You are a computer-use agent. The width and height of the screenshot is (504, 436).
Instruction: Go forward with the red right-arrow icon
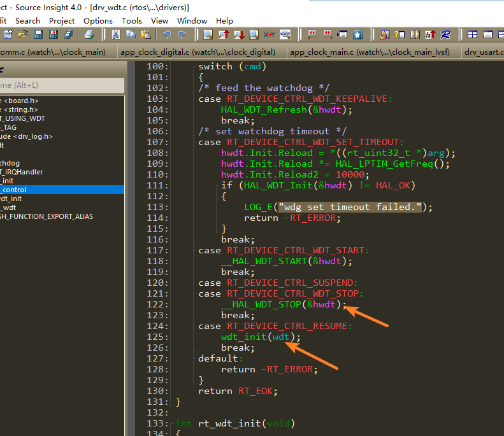328,34
